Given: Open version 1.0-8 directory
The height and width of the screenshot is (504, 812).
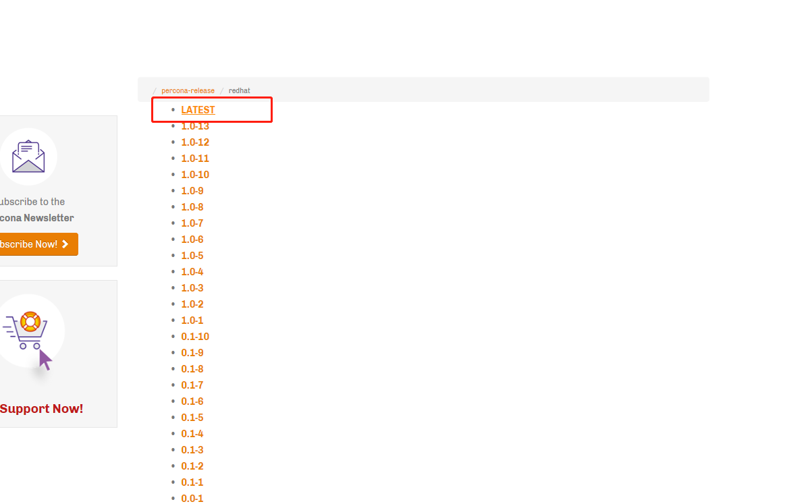Looking at the screenshot, I should 192,207.
